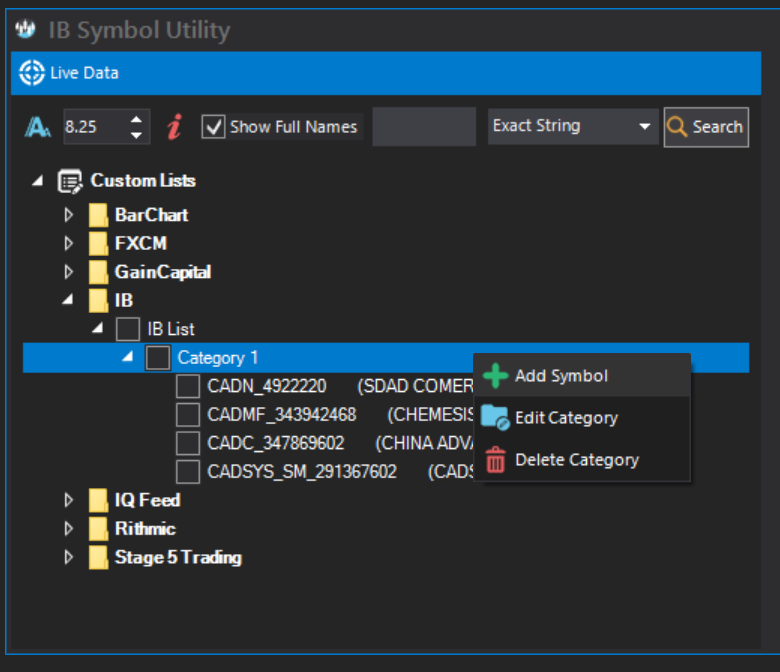780x672 pixels.
Task: Select the 'Category 1' label
Action: [x=218, y=358]
